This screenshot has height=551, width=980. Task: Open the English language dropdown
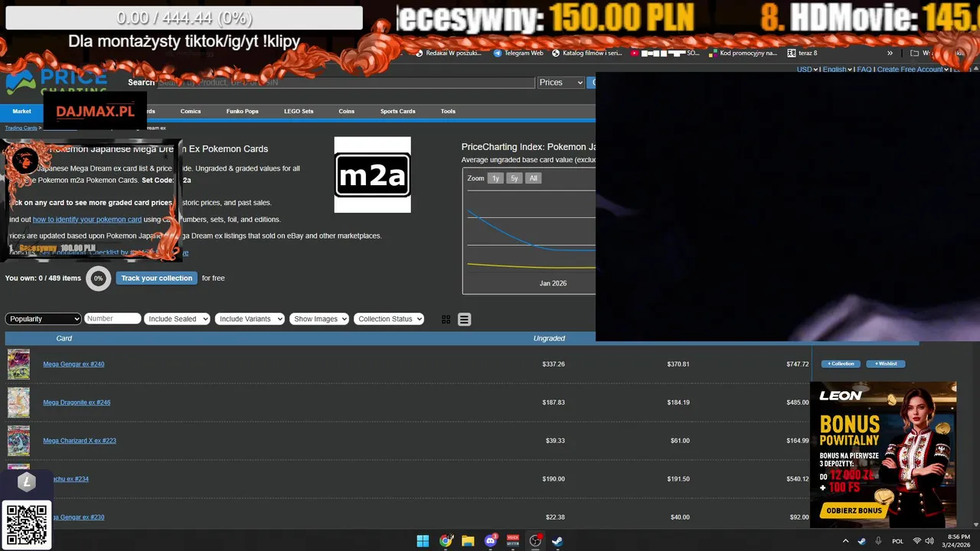[x=837, y=69]
